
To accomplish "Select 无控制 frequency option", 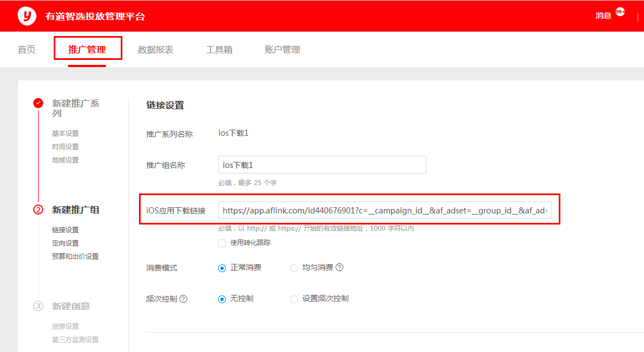I will click(222, 299).
